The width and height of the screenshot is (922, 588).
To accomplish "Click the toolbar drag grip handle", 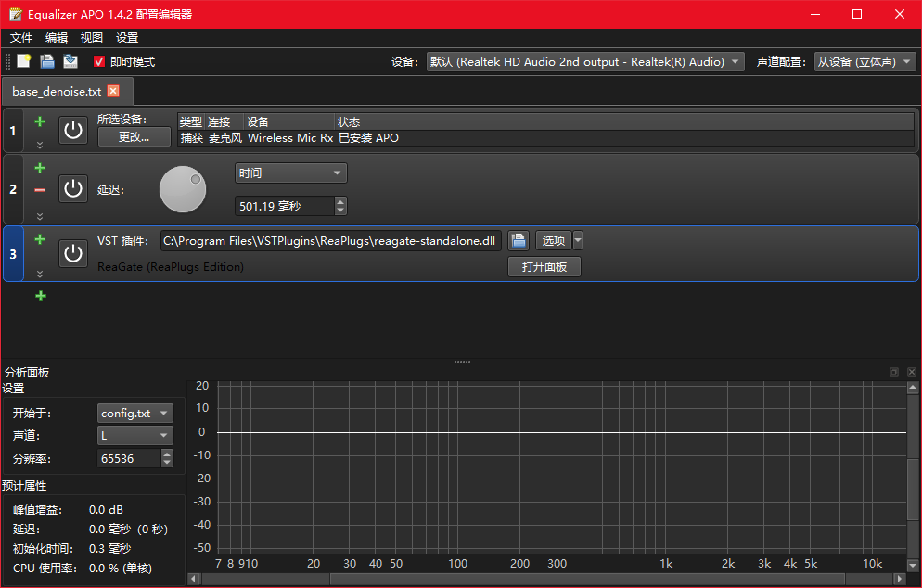I will pos(8,61).
